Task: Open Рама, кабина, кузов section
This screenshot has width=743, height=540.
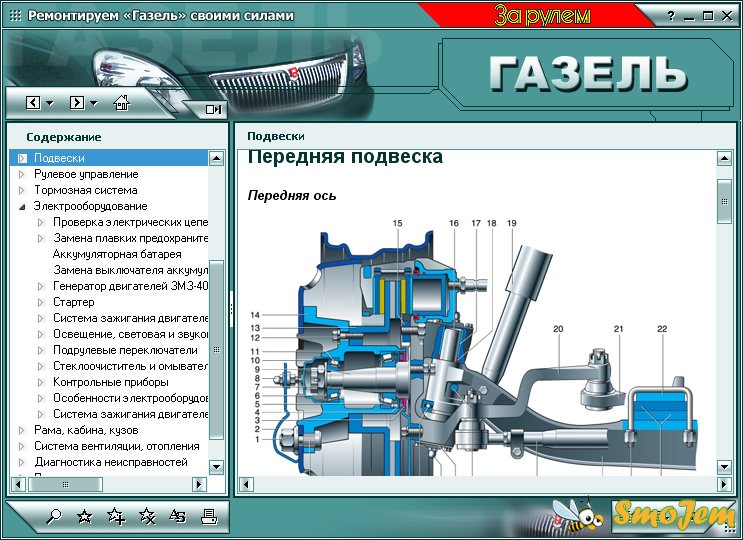Action: [86, 430]
